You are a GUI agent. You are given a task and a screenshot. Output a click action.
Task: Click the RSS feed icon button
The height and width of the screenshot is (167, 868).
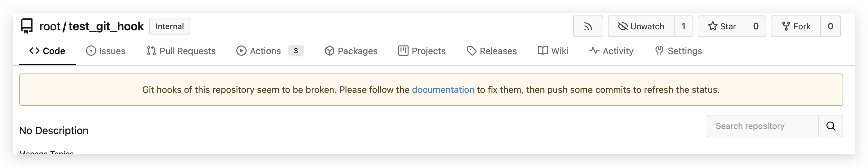(588, 26)
